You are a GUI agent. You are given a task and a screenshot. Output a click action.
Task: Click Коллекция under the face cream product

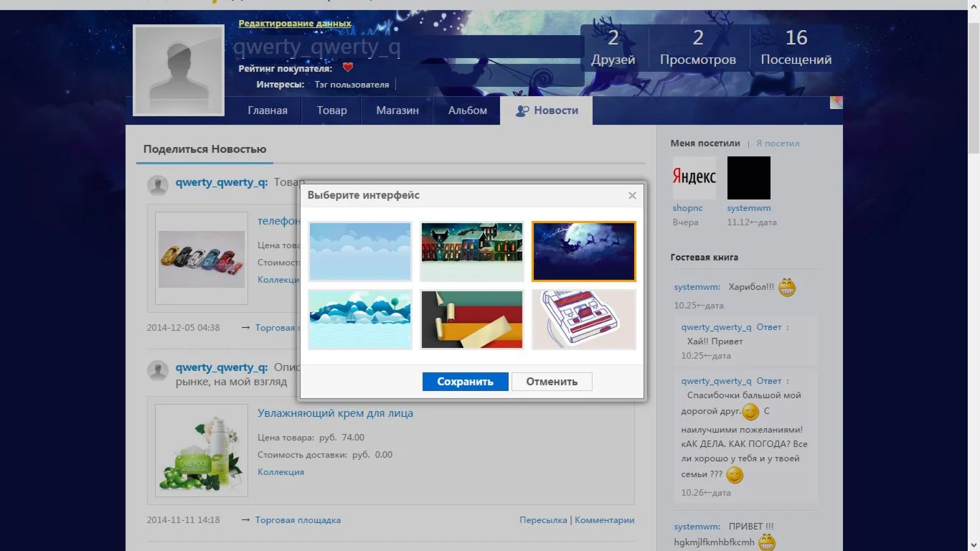click(x=281, y=472)
